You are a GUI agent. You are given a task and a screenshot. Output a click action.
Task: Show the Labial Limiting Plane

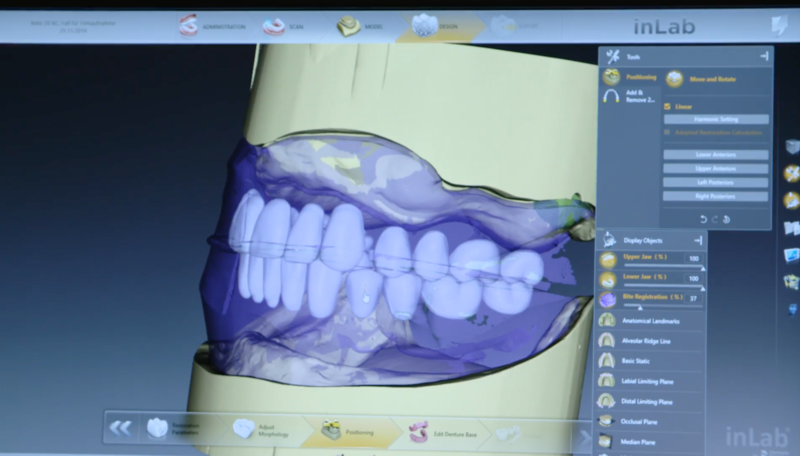coord(607,381)
